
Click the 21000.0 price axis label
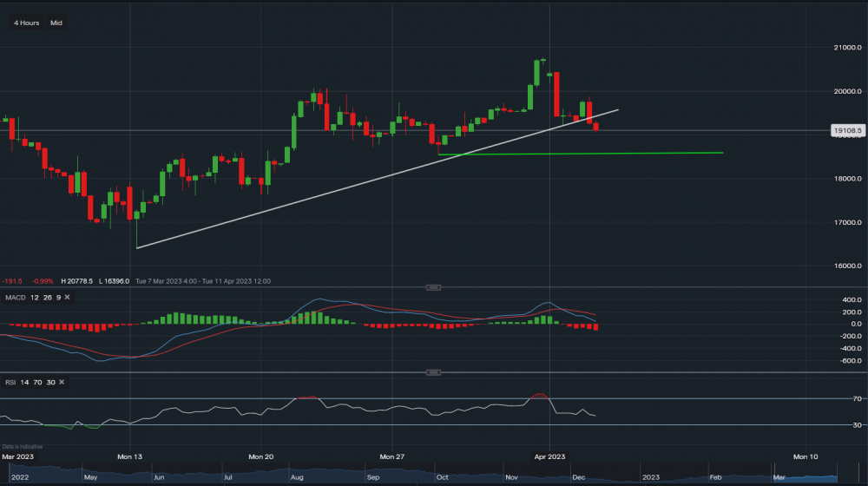(x=847, y=48)
